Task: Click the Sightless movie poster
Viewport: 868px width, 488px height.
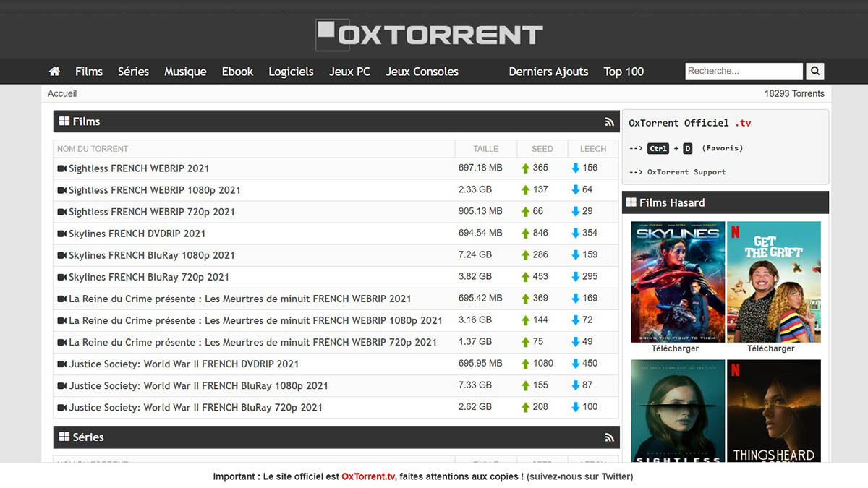Action: (x=678, y=411)
